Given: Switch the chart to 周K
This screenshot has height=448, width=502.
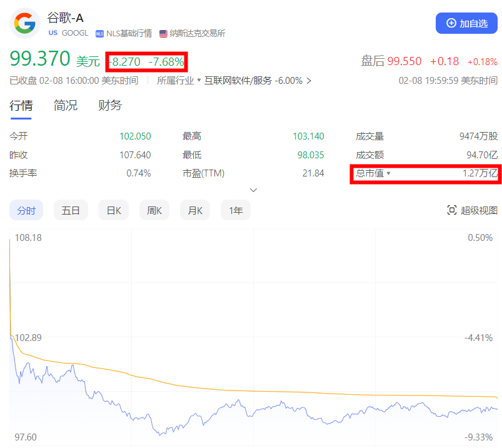Looking at the screenshot, I should pyautogui.click(x=154, y=210).
